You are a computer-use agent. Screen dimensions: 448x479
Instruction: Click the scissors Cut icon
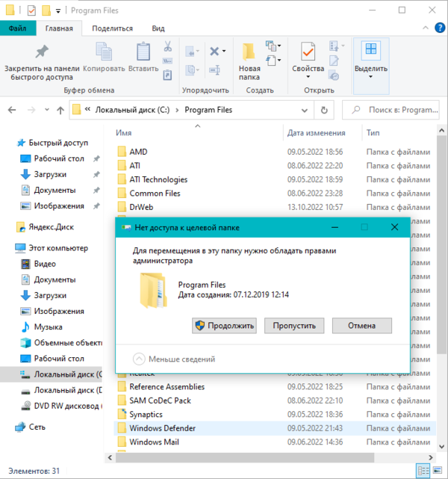tap(167, 46)
